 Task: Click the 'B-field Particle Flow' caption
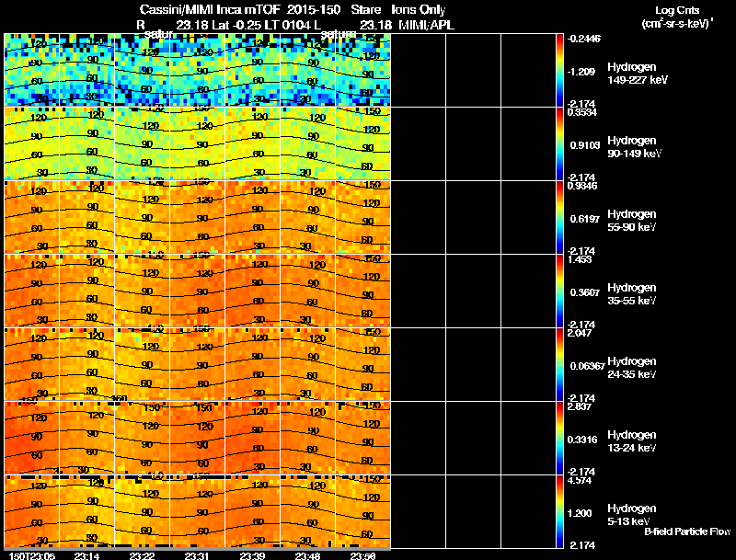tap(687, 531)
